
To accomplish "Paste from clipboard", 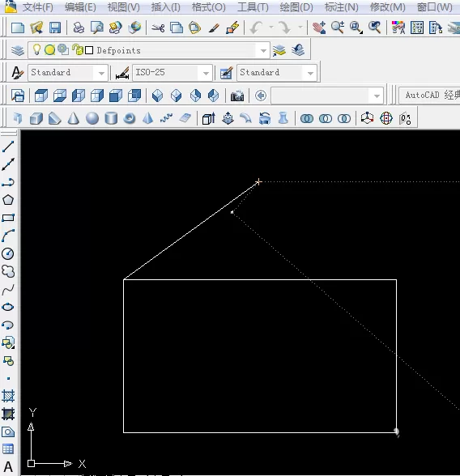I will [x=195, y=28].
